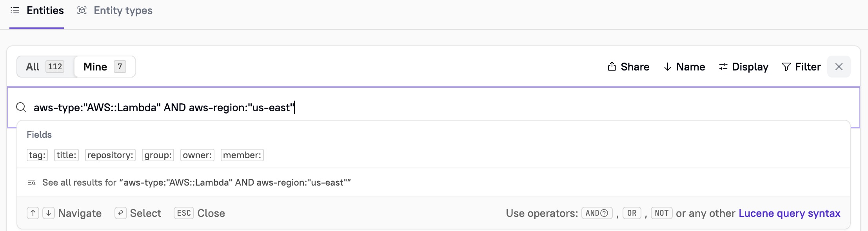This screenshot has height=231, width=868.
Task: Open the Name sort dropdown
Action: point(684,67)
